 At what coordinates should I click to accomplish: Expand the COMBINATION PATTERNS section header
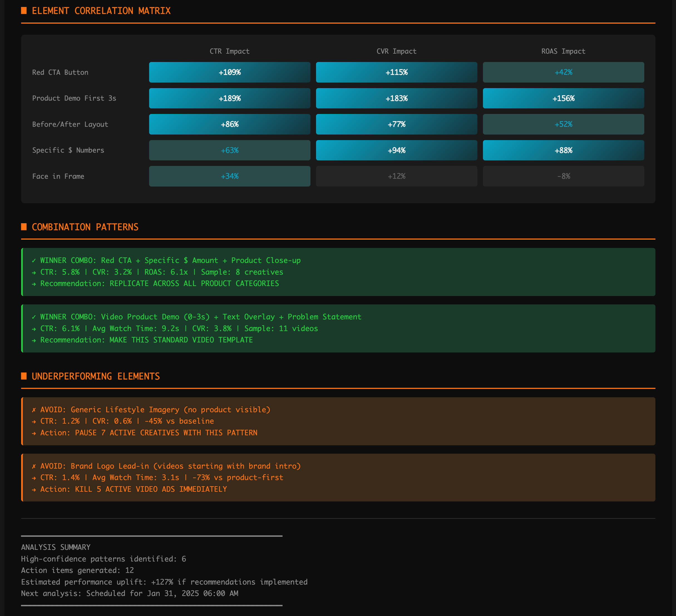85,227
